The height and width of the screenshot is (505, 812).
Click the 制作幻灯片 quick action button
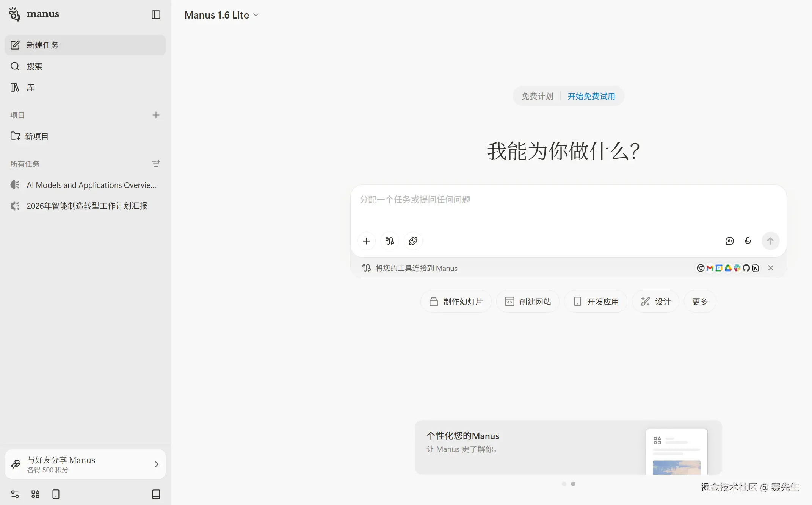click(456, 301)
